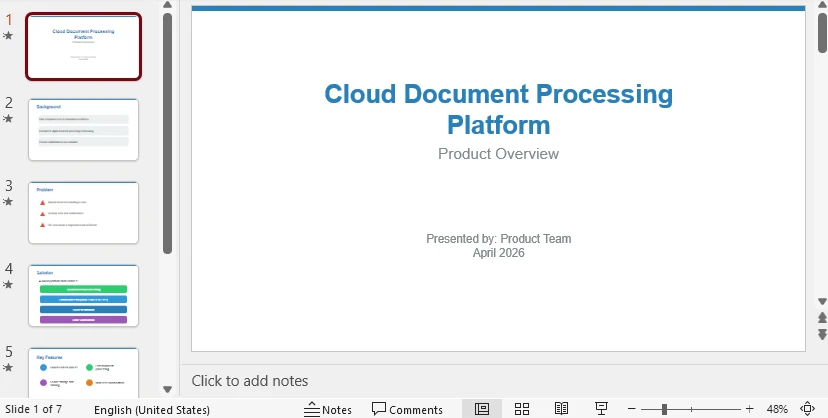Click thumbnail pane scroll down arrow
The width and height of the screenshot is (828, 418).
pos(167,390)
